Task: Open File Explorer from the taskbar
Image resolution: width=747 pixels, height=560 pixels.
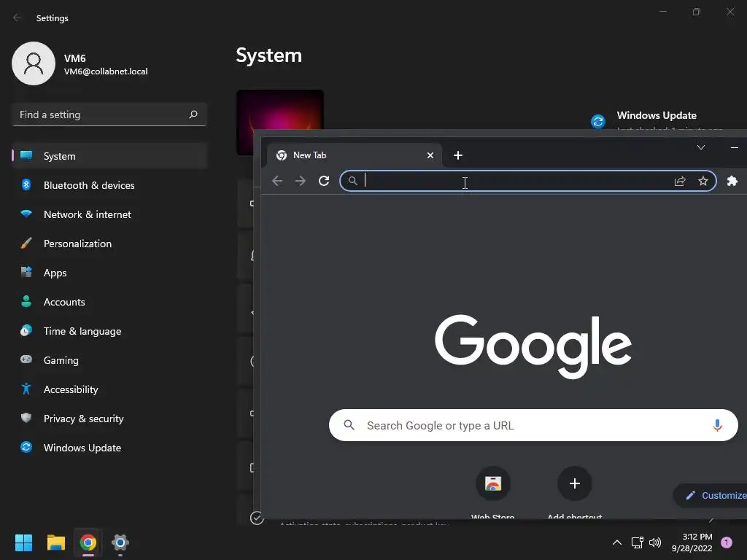Action: (x=55, y=542)
